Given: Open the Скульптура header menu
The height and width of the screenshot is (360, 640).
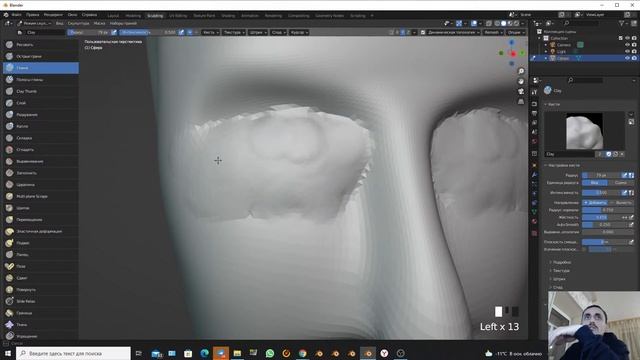Looking at the screenshot, I should click(x=78, y=24).
